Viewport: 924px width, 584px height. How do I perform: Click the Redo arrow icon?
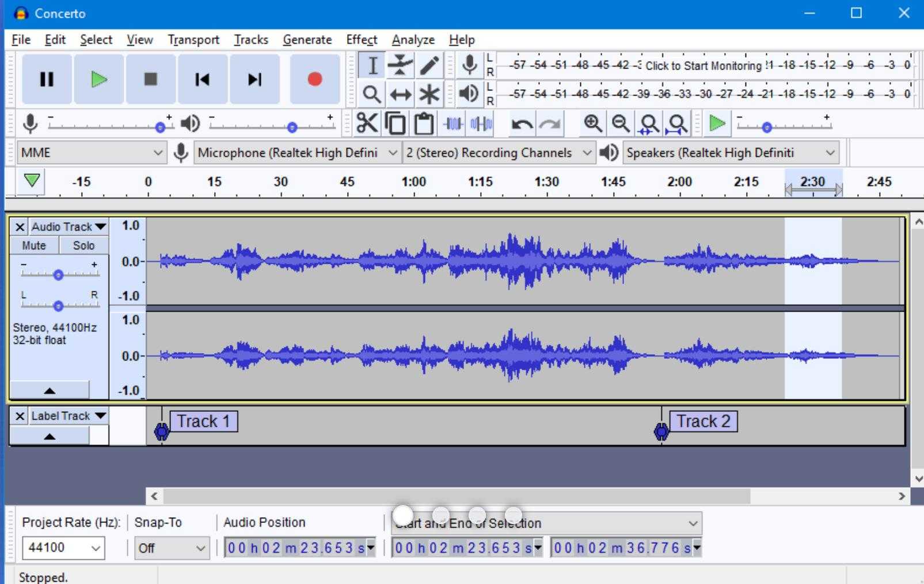(550, 123)
